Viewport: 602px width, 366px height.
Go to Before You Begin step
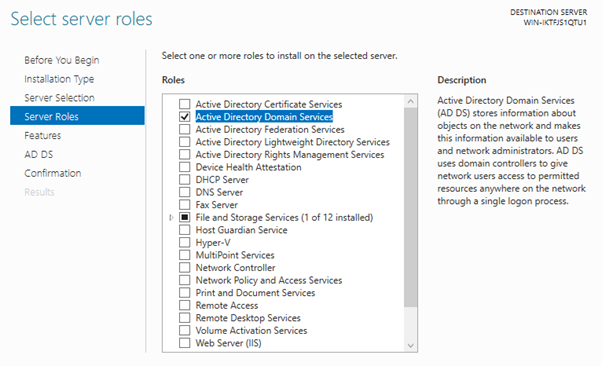click(x=62, y=60)
